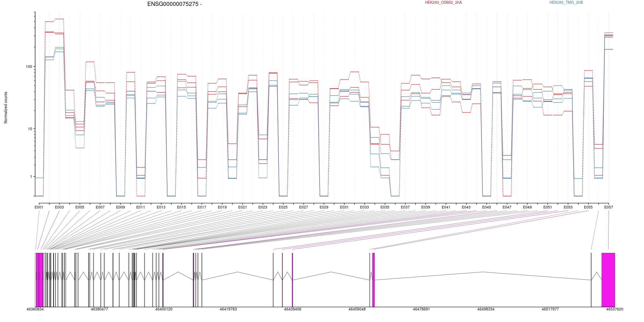
Task: Click exon label E039
Action: click(x=426, y=207)
